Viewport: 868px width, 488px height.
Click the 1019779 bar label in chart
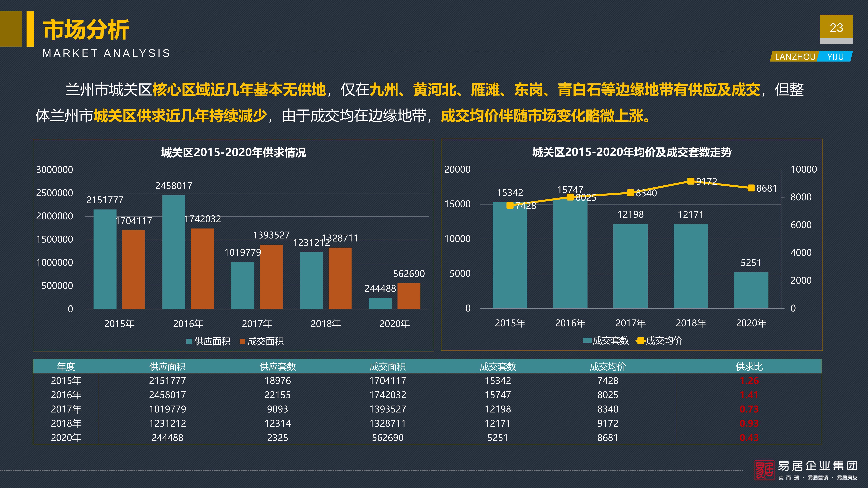243,253
